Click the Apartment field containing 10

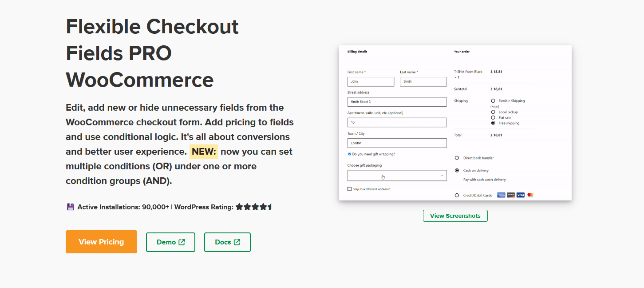[397, 122]
